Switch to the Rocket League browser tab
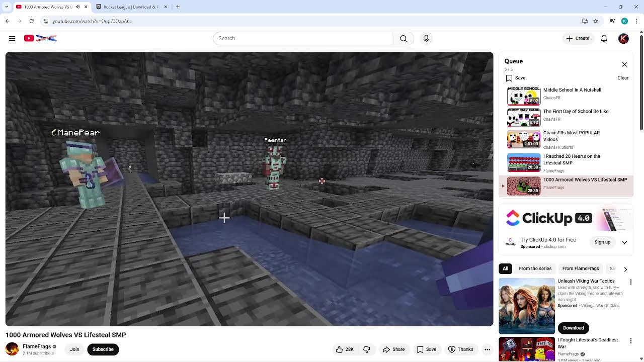This screenshot has width=644, height=362. tap(132, 7)
